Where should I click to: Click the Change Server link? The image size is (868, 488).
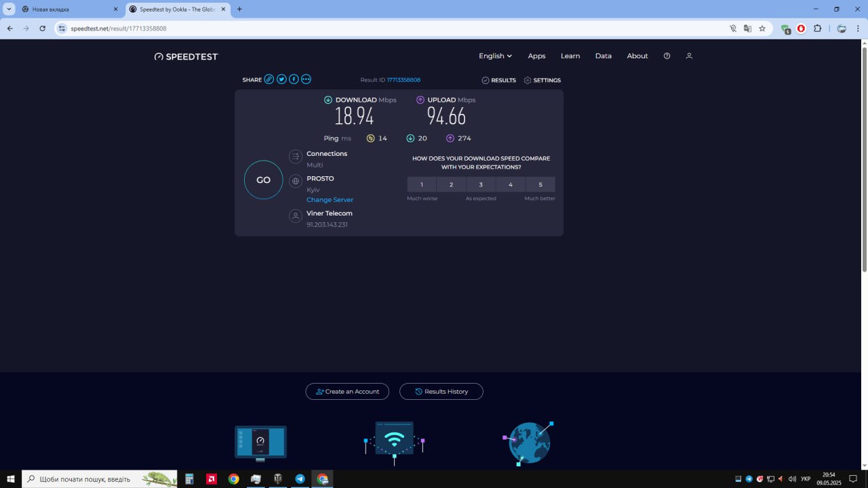coord(330,200)
